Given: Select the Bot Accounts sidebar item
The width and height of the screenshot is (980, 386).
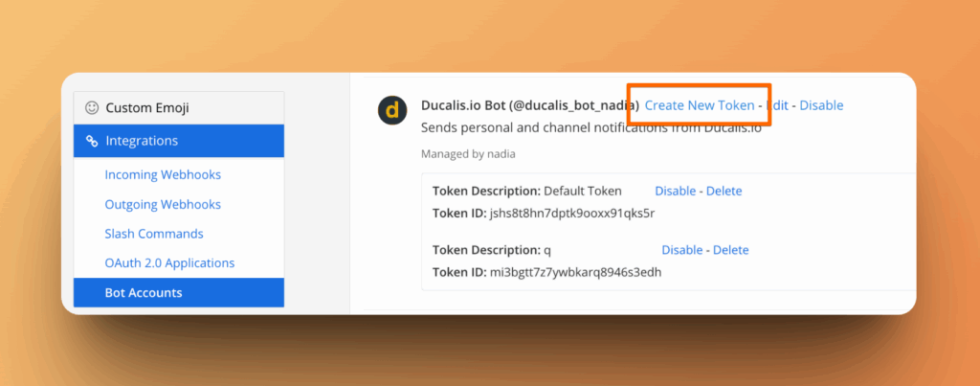Looking at the screenshot, I should (144, 292).
